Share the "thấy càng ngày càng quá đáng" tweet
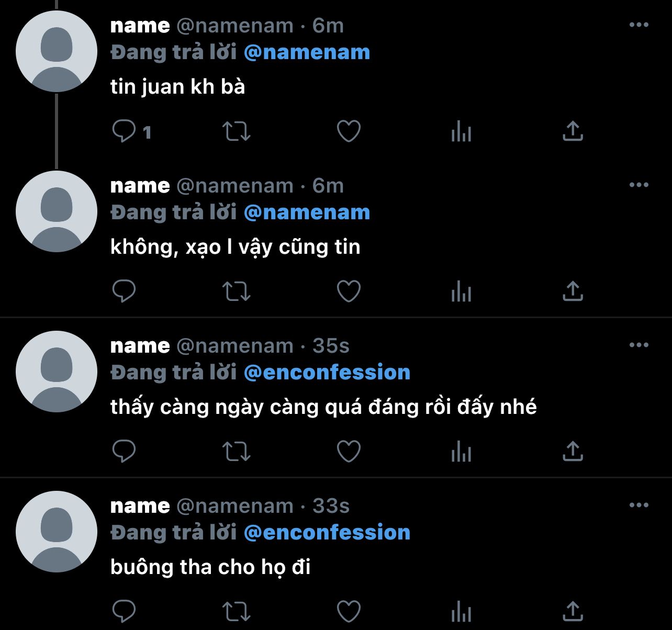 [573, 451]
